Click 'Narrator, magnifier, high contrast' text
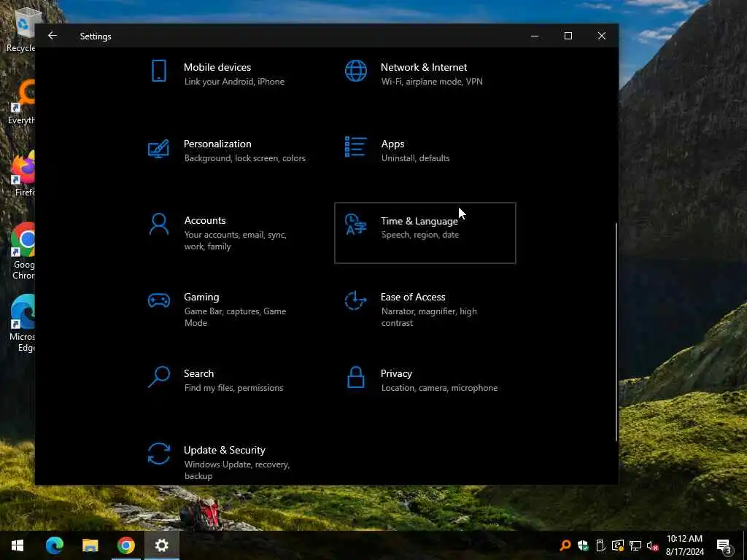This screenshot has width=747, height=560. pos(429,317)
